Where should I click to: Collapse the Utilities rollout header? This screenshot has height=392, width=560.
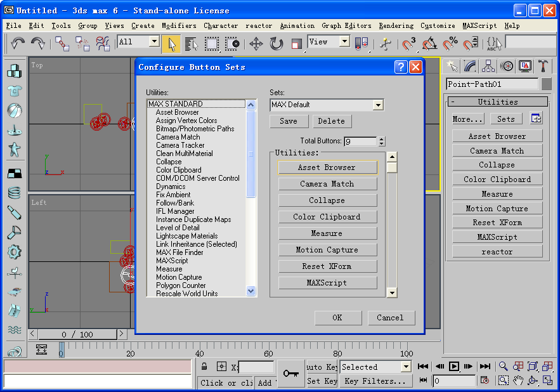tap(497, 102)
